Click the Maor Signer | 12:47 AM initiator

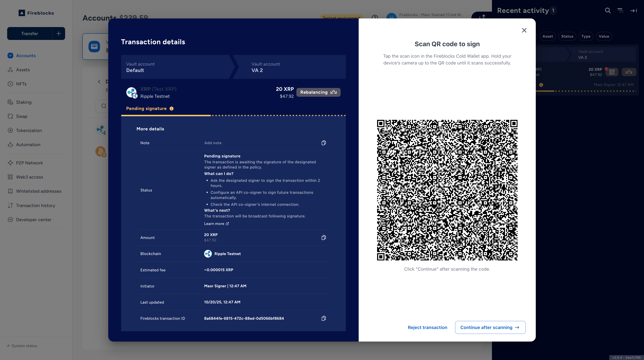coord(225,286)
